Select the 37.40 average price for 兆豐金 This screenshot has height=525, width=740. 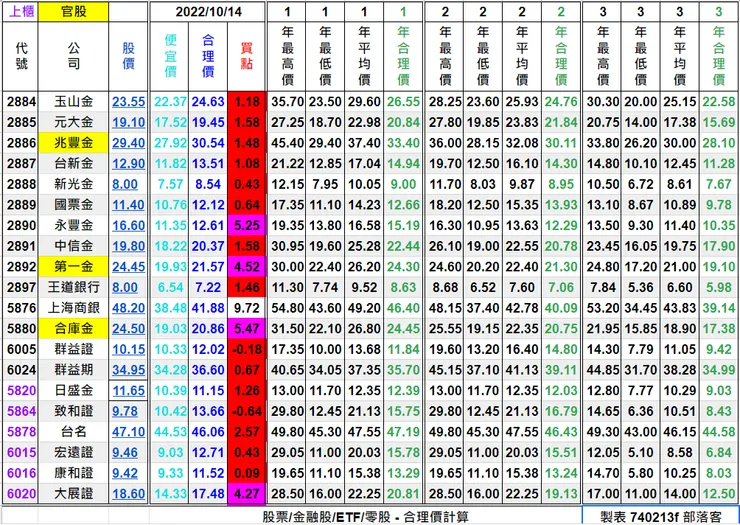[x=364, y=143]
